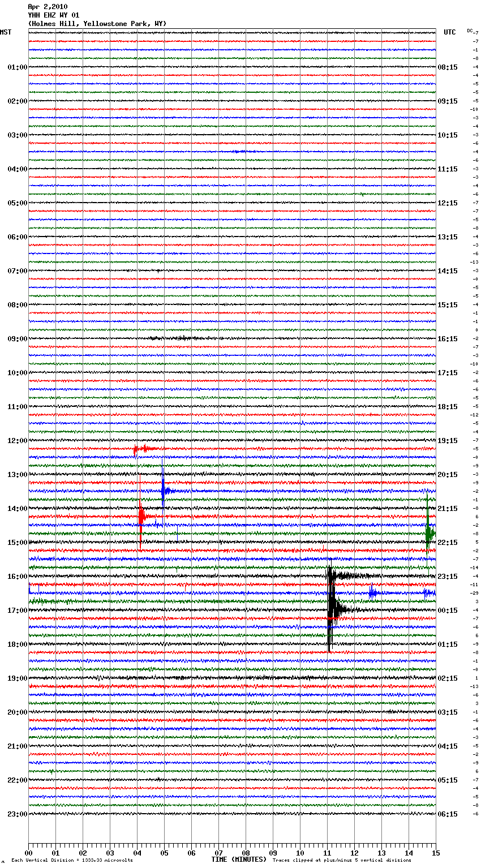Click the 23:15 UTC time label
The image size is (481, 868).
tap(448, 577)
